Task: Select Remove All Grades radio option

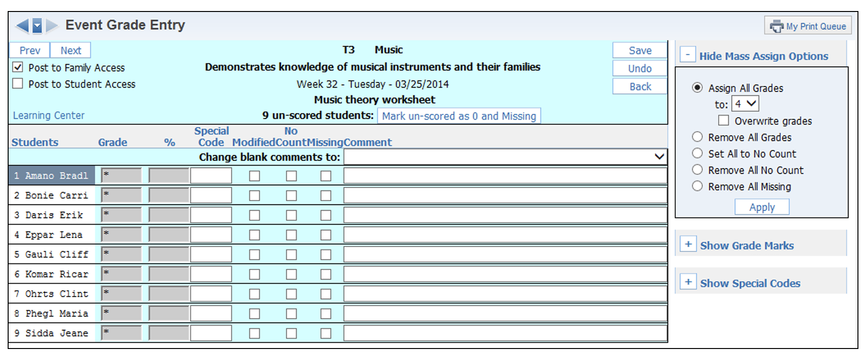Action: tap(697, 137)
